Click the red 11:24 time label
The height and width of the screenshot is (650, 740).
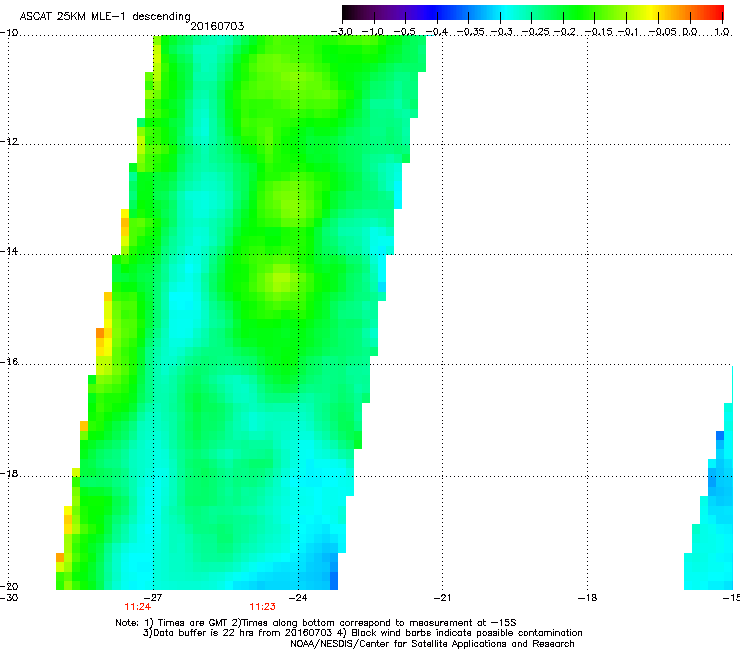pos(137,607)
